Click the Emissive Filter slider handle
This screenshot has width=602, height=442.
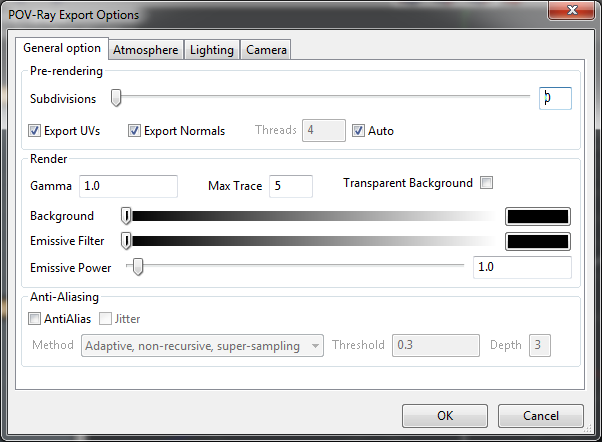(126, 241)
